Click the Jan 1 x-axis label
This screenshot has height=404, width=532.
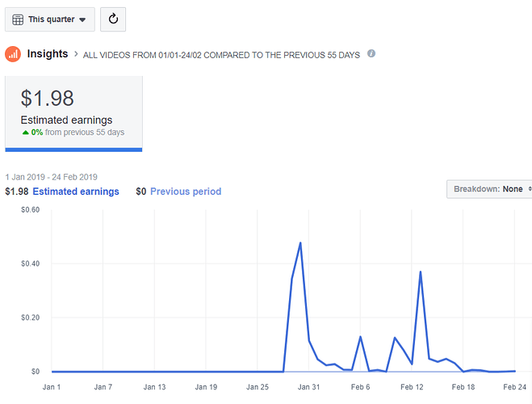click(x=52, y=387)
